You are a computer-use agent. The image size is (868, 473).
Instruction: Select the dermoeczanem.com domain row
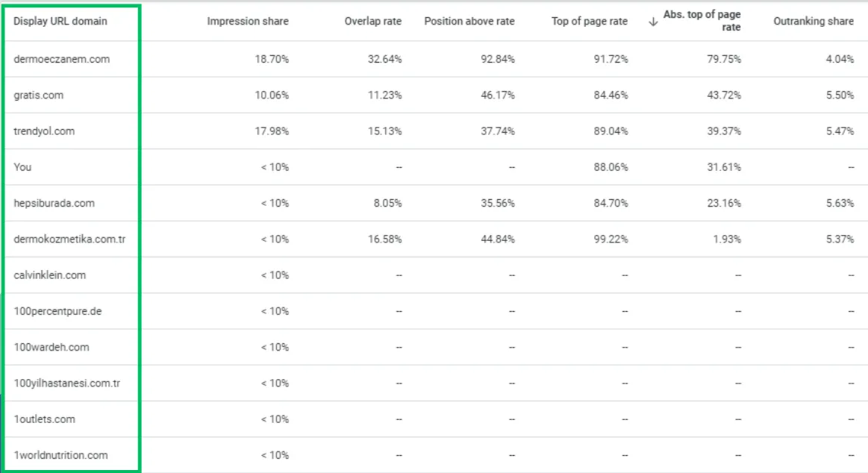(62, 60)
